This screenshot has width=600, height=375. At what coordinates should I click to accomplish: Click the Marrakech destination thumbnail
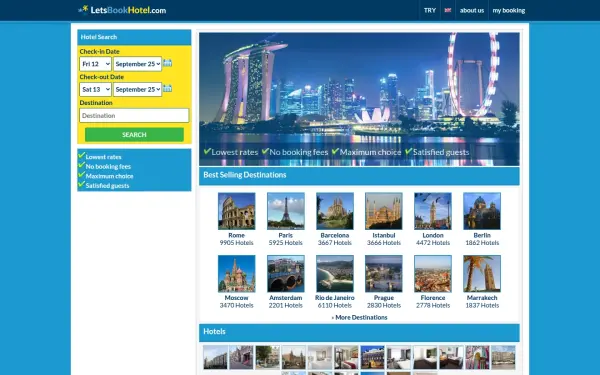482,274
